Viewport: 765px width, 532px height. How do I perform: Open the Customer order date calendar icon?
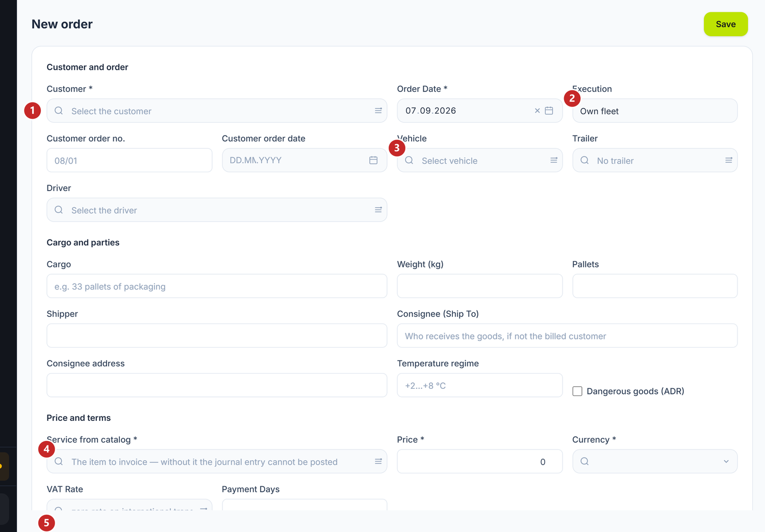click(x=373, y=160)
